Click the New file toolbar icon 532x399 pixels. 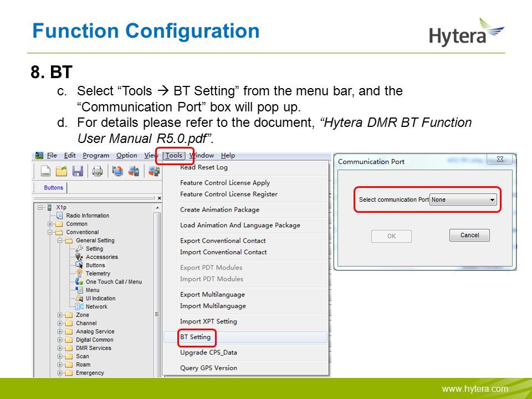pos(45,171)
